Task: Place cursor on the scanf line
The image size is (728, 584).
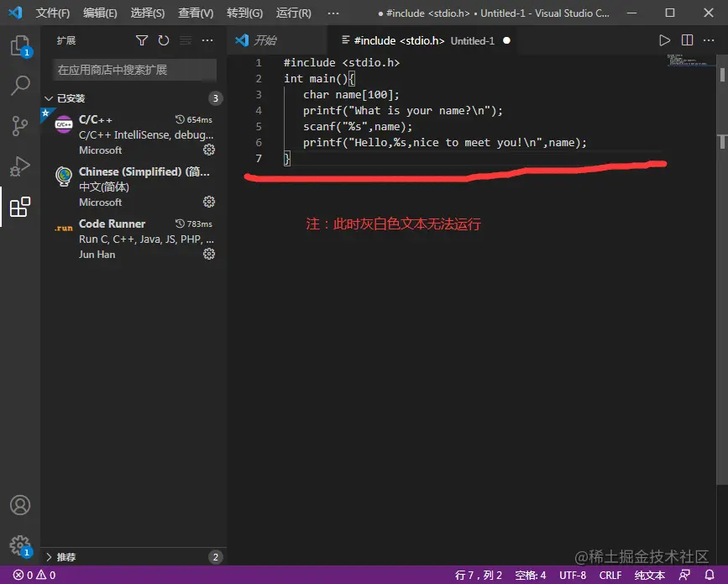Action: pyautogui.click(x=357, y=126)
